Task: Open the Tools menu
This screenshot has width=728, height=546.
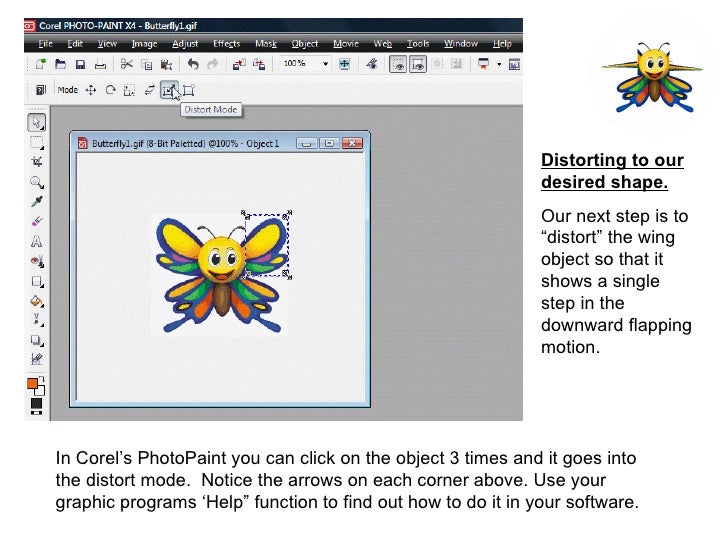Action: [x=418, y=44]
